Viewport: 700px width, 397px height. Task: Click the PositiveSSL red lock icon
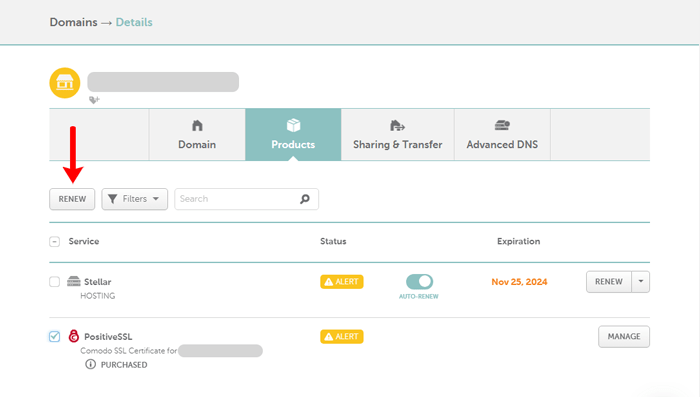[x=74, y=336]
